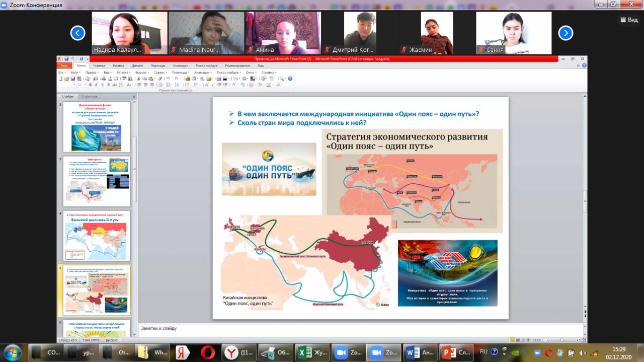
Task: Go to next Zoom participants page arrow
Action: point(566,33)
